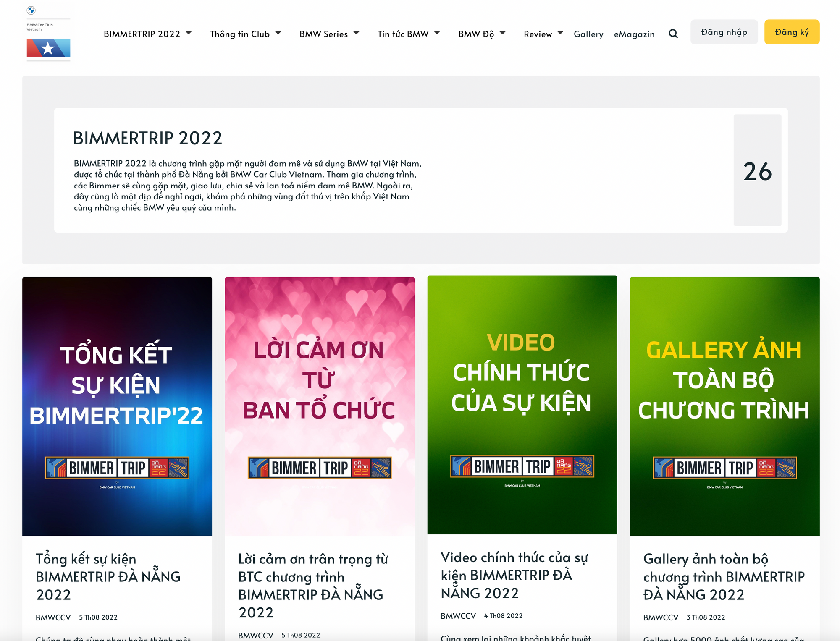Viewport: 840px width, 641px height.
Task: Click the date 5 Th08 2022 under Lời cảm ơn article
Action: pos(301,636)
